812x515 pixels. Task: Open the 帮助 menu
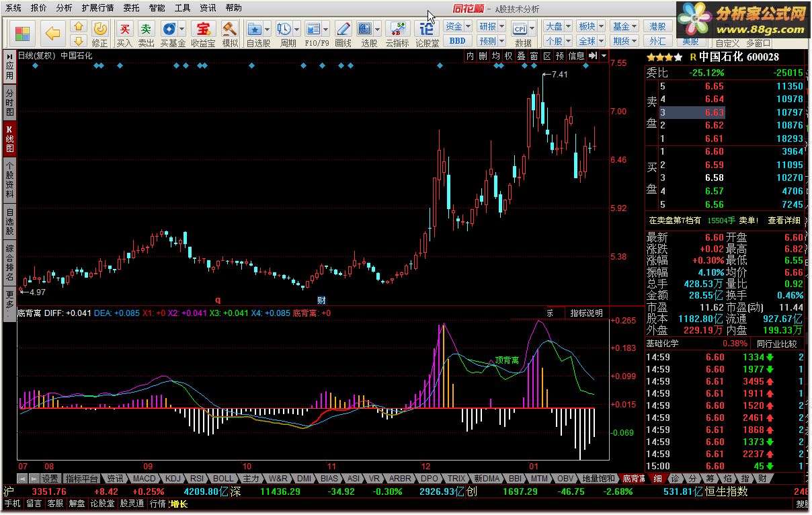click(233, 8)
